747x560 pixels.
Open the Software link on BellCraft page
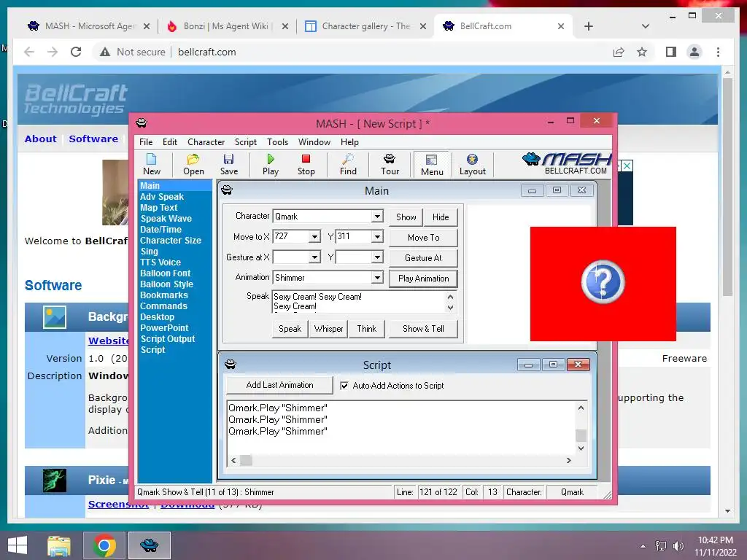[x=93, y=139]
